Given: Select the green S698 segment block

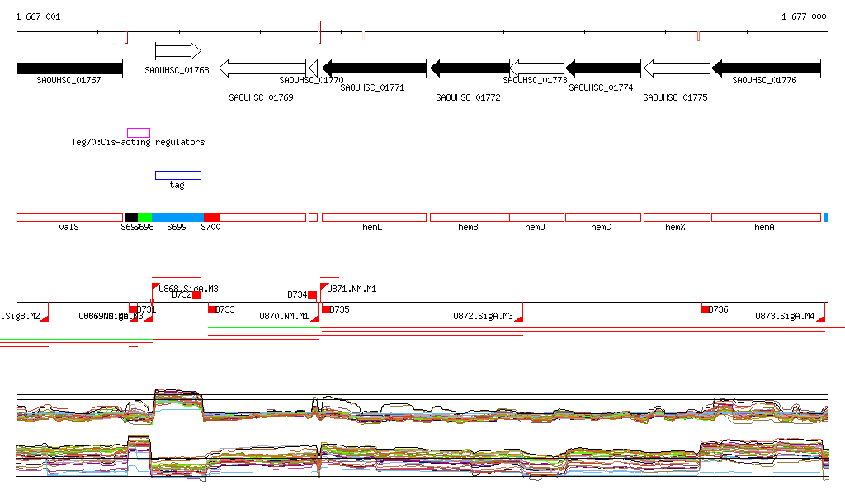Looking at the screenshot, I should tap(145, 218).
